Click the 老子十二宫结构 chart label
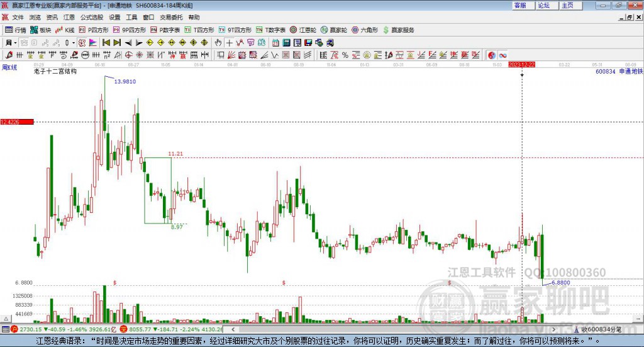The height and width of the screenshot is (347, 644). point(55,71)
